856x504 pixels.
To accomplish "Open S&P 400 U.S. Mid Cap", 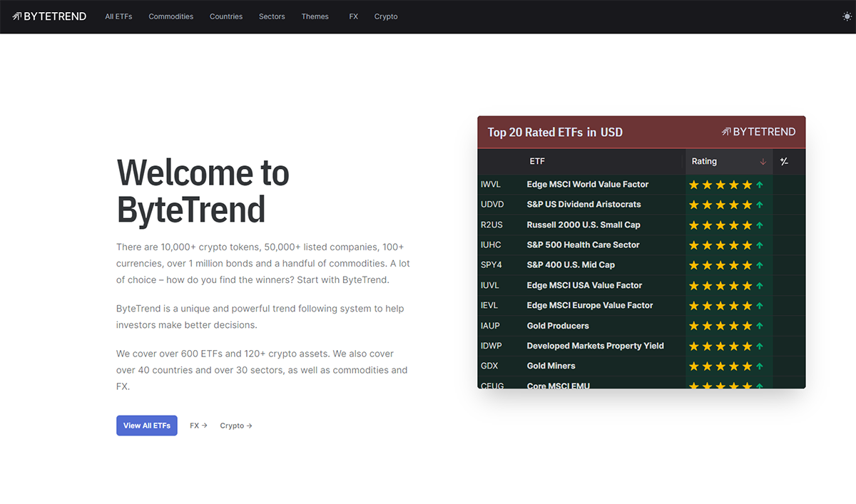I will (571, 265).
